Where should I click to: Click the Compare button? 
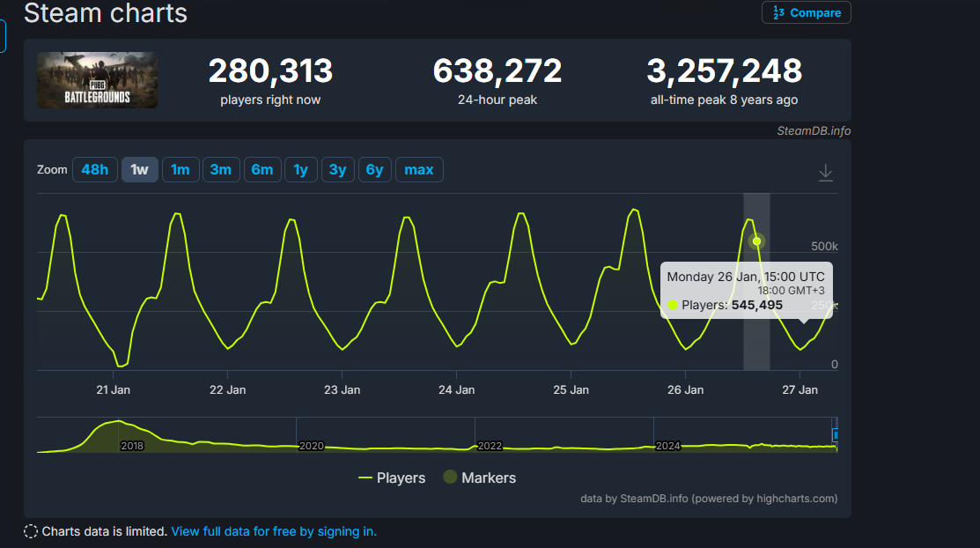806,12
